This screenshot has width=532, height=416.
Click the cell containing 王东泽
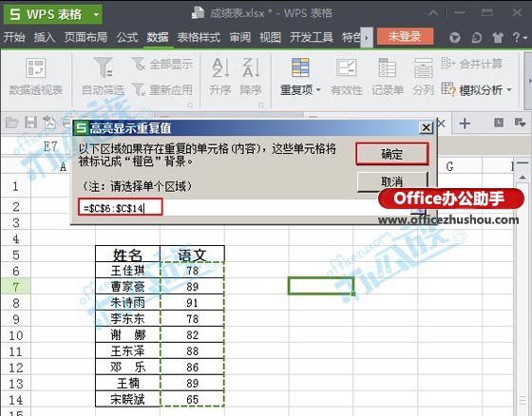pos(127,350)
